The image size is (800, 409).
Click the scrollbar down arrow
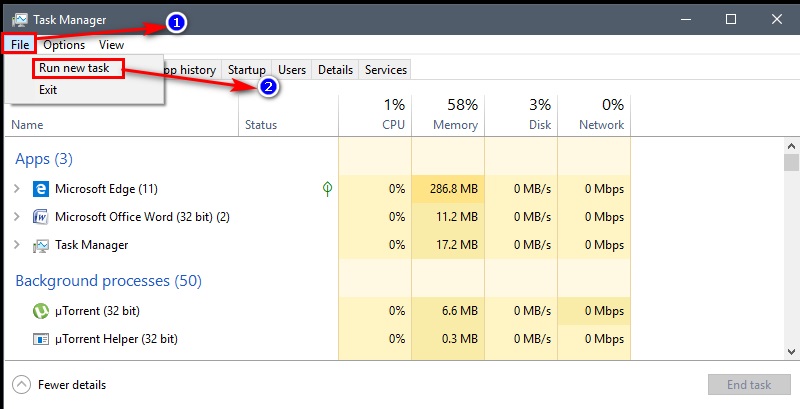[x=791, y=352]
